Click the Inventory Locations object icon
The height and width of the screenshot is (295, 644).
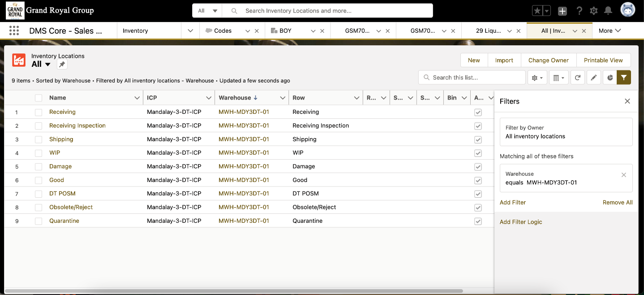(x=19, y=60)
